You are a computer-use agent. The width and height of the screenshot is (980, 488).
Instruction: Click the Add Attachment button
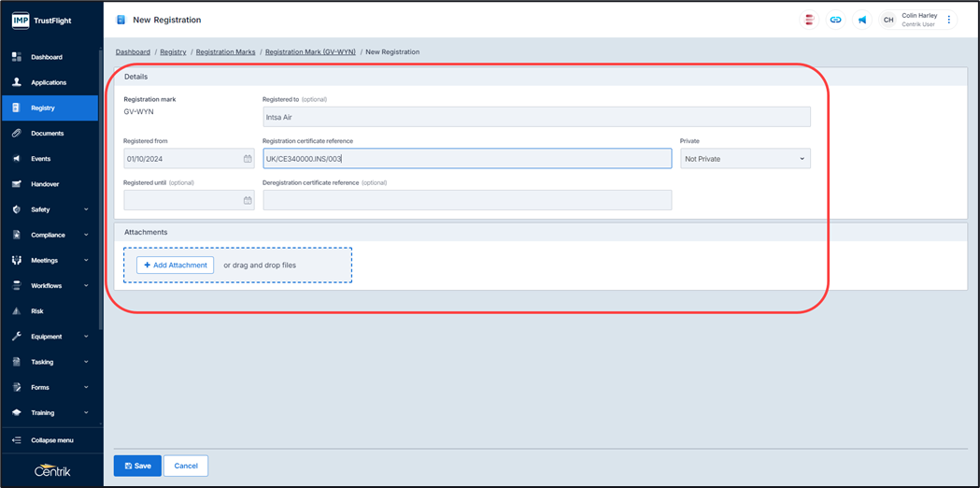(x=176, y=266)
